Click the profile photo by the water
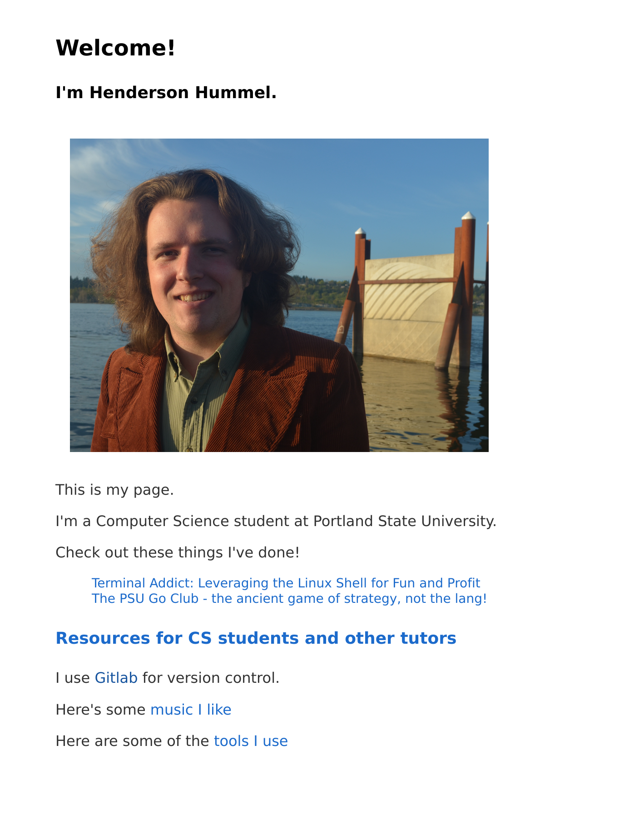Screen dimensions: 644x835 [279, 295]
